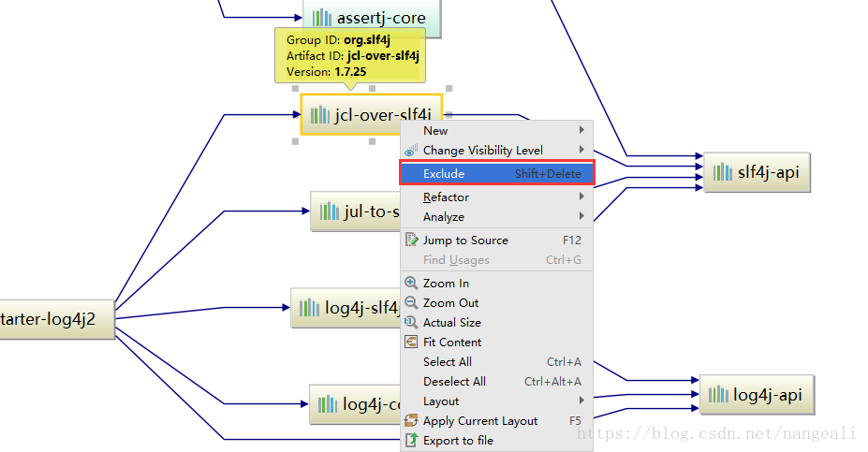The height and width of the screenshot is (452, 868).
Task: Choose Zoom Out from context menu
Action: pyautogui.click(x=496, y=302)
